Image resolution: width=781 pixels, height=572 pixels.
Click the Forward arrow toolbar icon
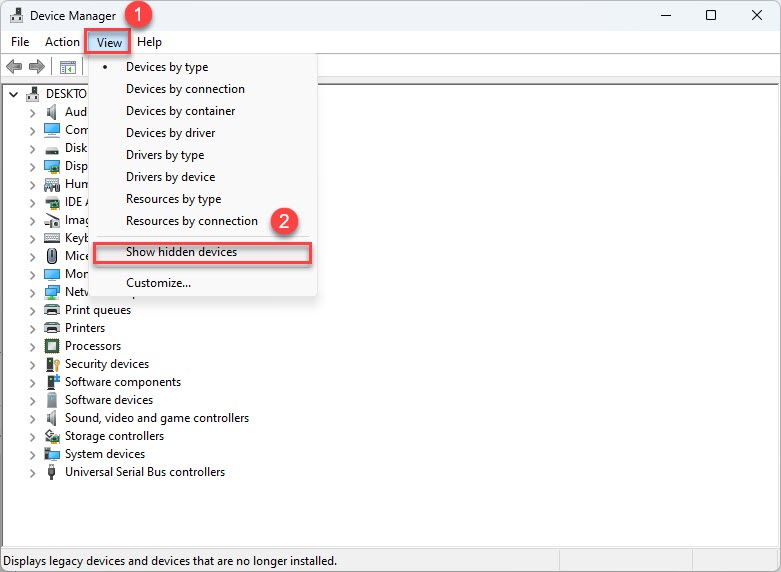click(37, 67)
